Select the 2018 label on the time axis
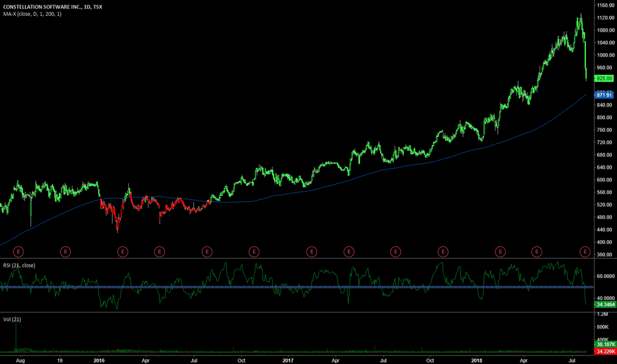The image size is (617, 364). tap(477, 361)
